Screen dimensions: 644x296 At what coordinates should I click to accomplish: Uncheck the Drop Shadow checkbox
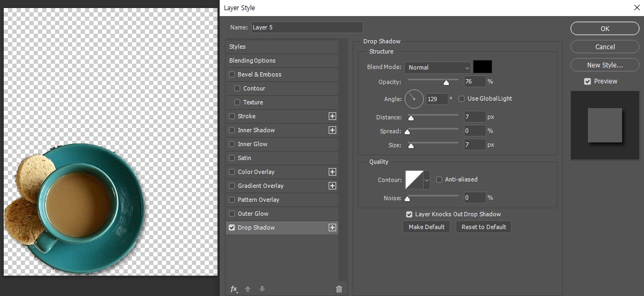point(232,227)
